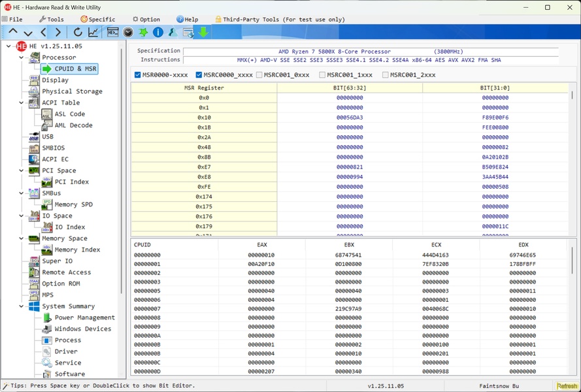The height and width of the screenshot is (392, 581).
Task: Select Memory SPD in the tree
Action: 73,204
